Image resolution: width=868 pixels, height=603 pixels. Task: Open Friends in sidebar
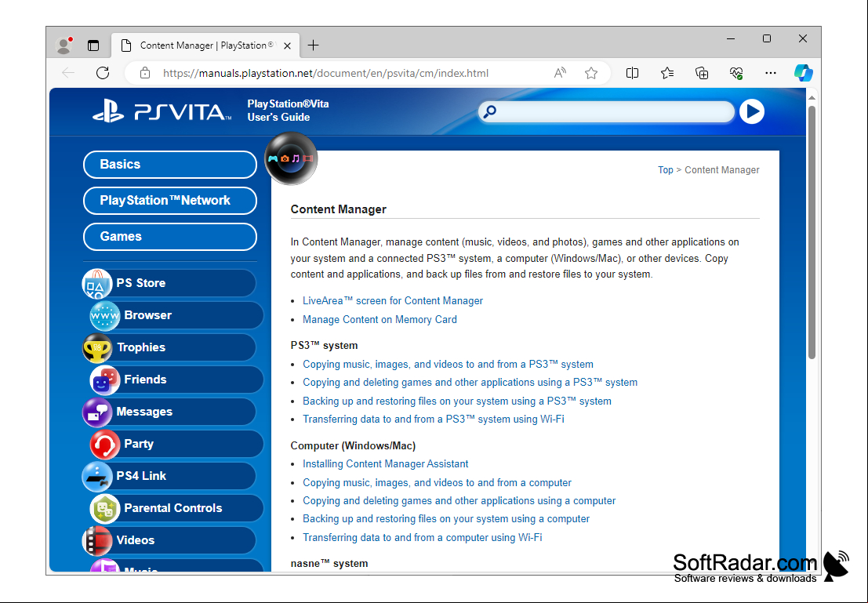pyautogui.click(x=176, y=380)
